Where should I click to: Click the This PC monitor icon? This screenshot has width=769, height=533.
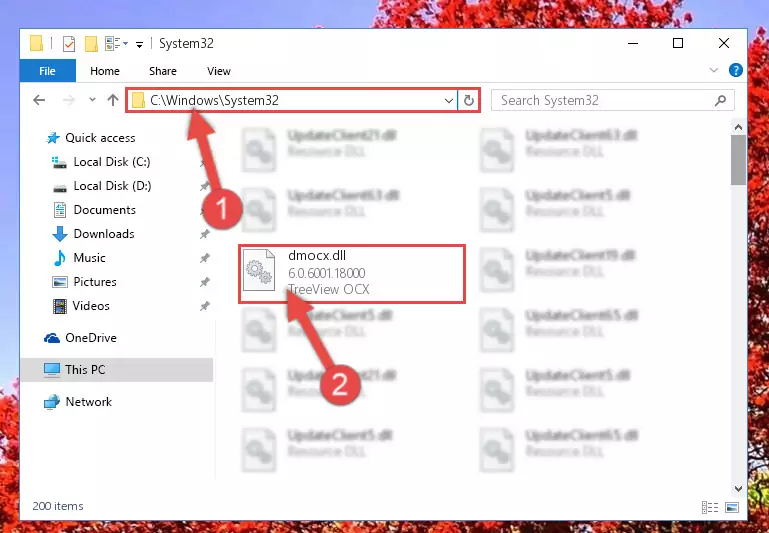click(52, 370)
